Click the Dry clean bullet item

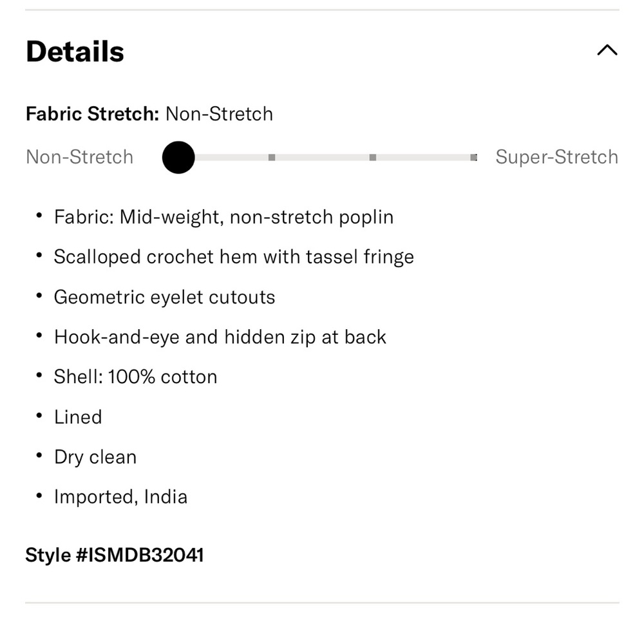pos(95,457)
